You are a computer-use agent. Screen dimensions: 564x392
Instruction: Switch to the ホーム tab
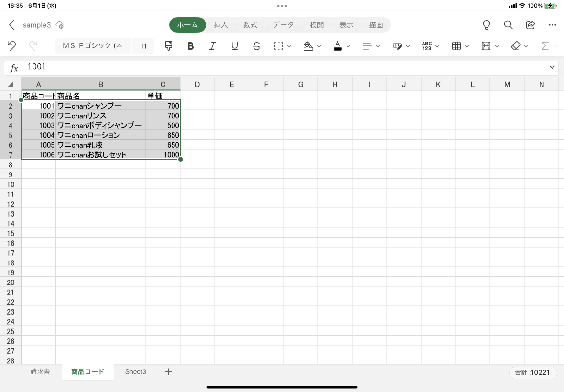187,25
